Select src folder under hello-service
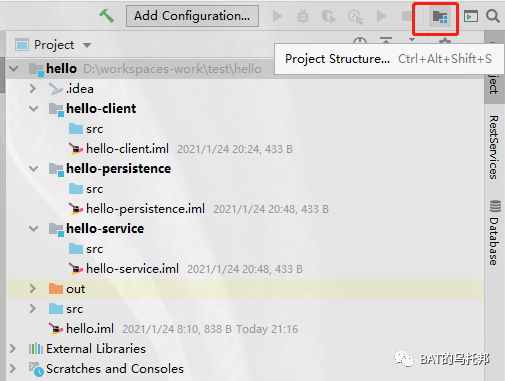Screen dimensions: 505x381 (95, 249)
